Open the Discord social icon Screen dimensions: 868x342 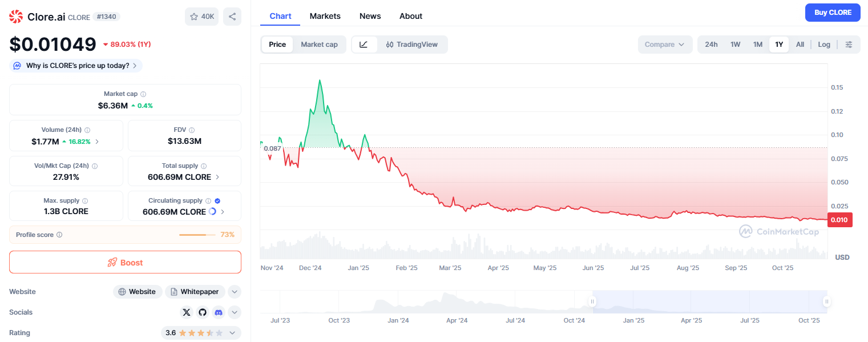[x=218, y=312]
